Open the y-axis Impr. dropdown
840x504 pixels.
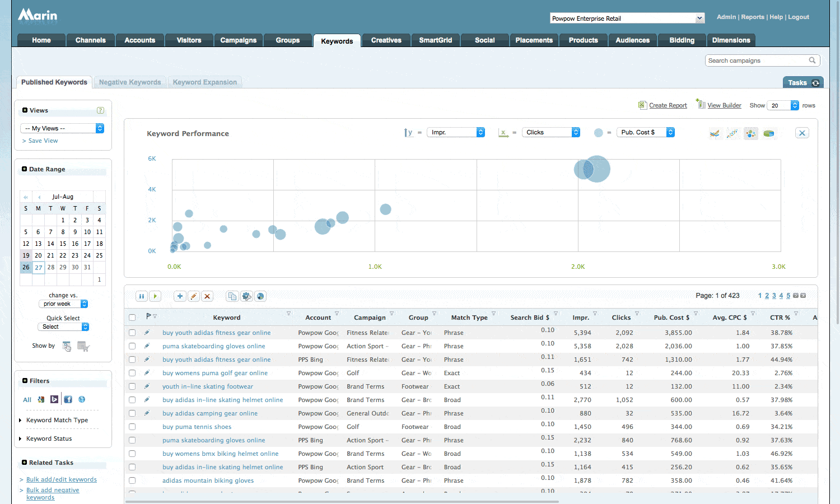(x=456, y=132)
